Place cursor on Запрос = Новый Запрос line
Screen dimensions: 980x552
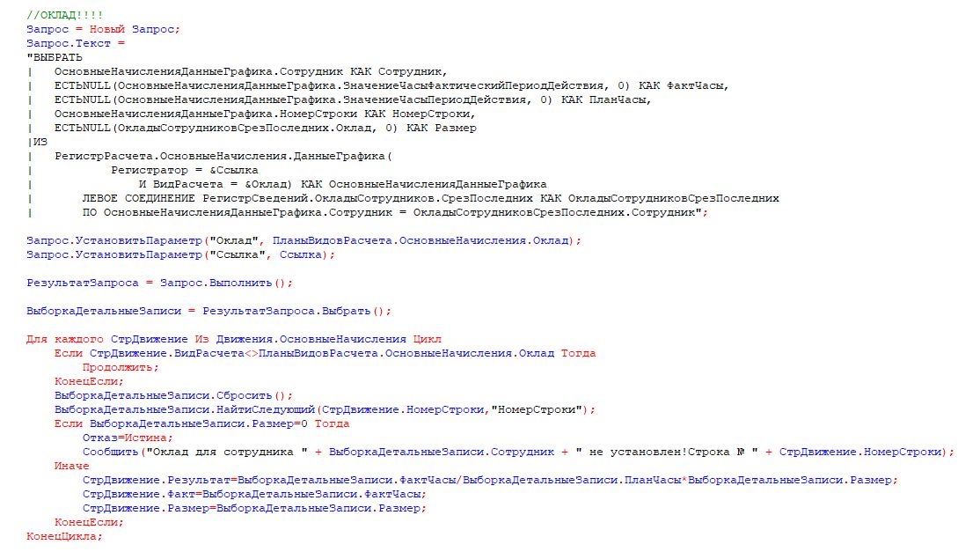point(103,29)
